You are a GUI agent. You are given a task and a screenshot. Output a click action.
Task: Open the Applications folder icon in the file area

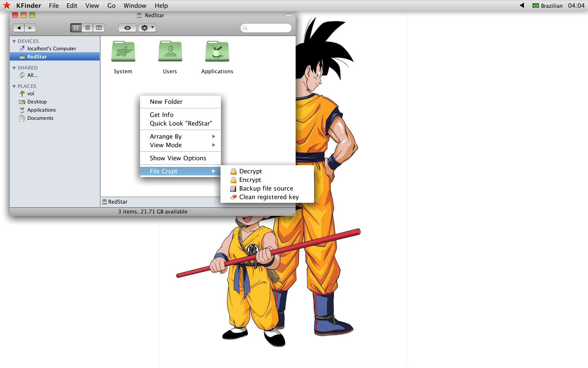tap(217, 52)
